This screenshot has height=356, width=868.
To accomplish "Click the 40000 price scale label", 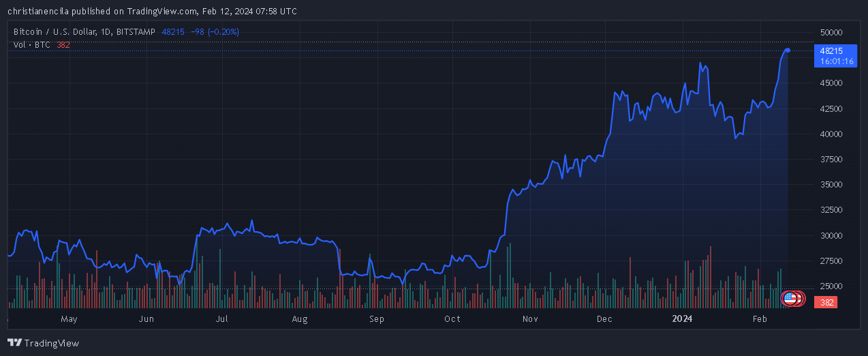I will (831, 134).
